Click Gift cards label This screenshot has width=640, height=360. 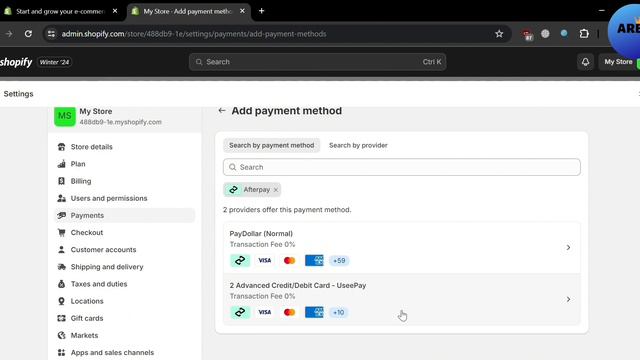coord(87,318)
